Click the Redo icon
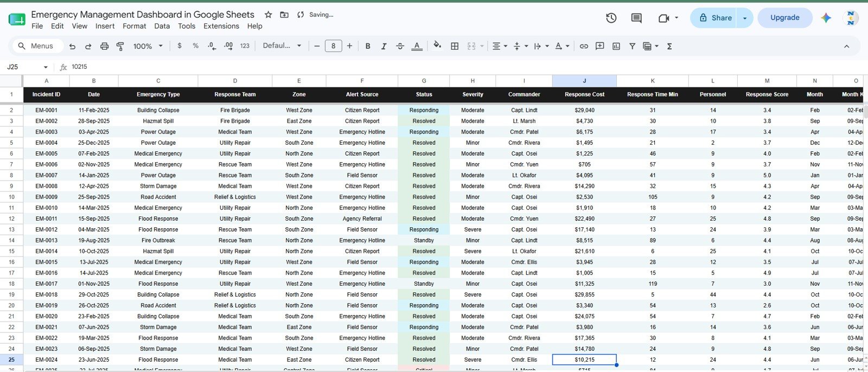The height and width of the screenshot is (372, 868). click(x=88, y=46)
